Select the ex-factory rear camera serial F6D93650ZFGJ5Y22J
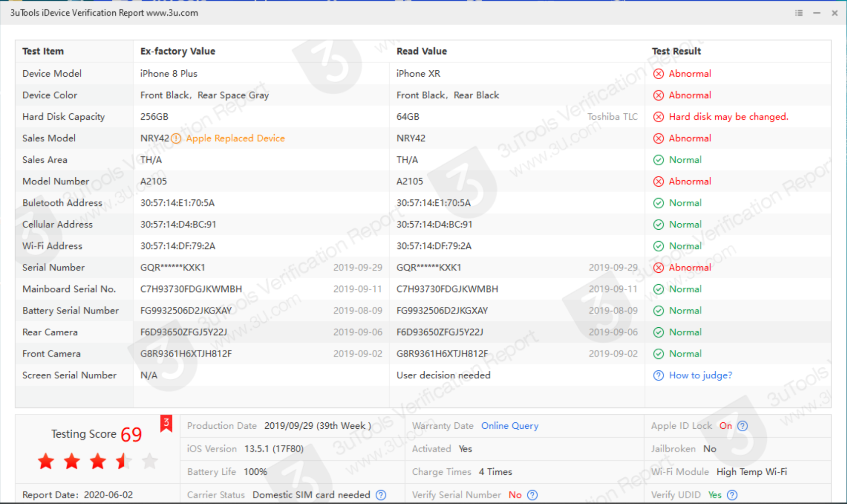 184,332
